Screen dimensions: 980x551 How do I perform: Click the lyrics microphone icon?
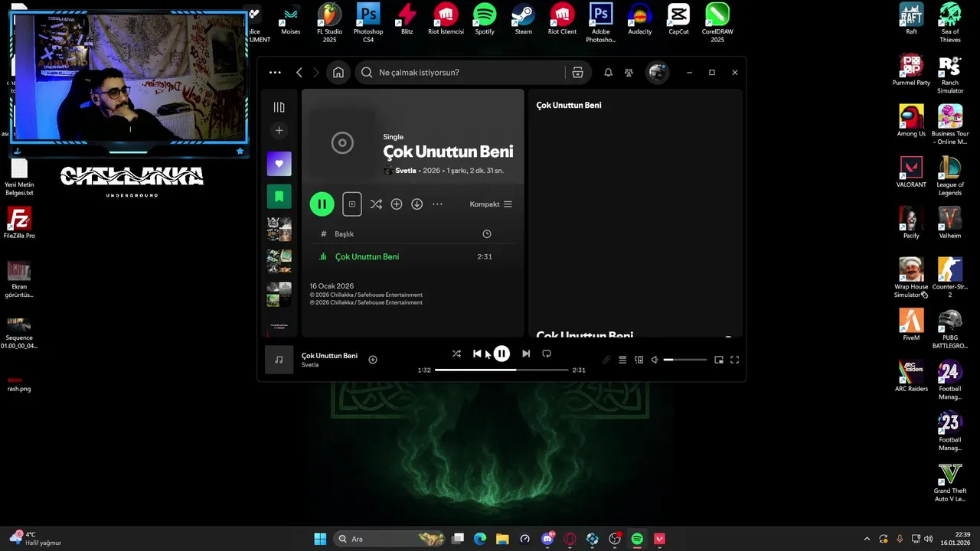606,360
